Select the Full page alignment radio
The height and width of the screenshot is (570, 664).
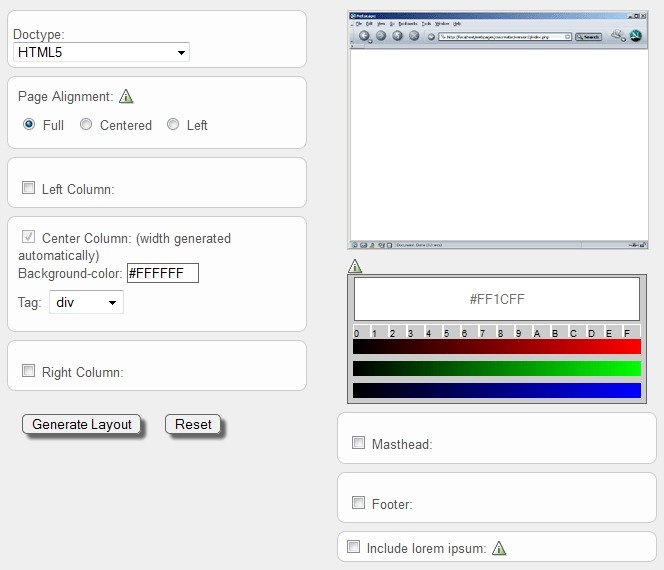click(x=29, y=124)
